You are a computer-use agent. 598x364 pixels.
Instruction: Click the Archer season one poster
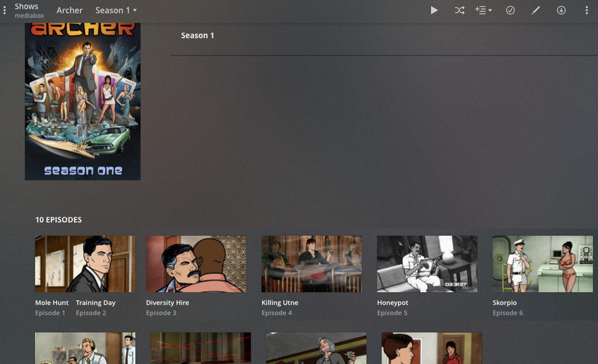(x=83, y=102)
